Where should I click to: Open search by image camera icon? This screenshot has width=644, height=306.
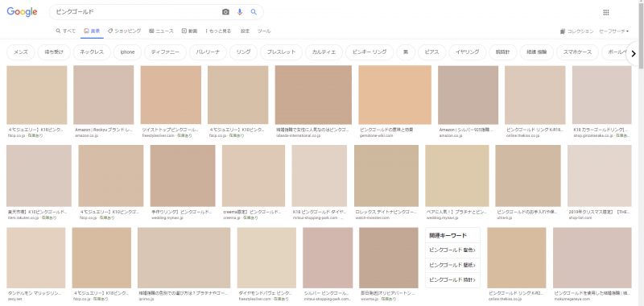(225, 12)
